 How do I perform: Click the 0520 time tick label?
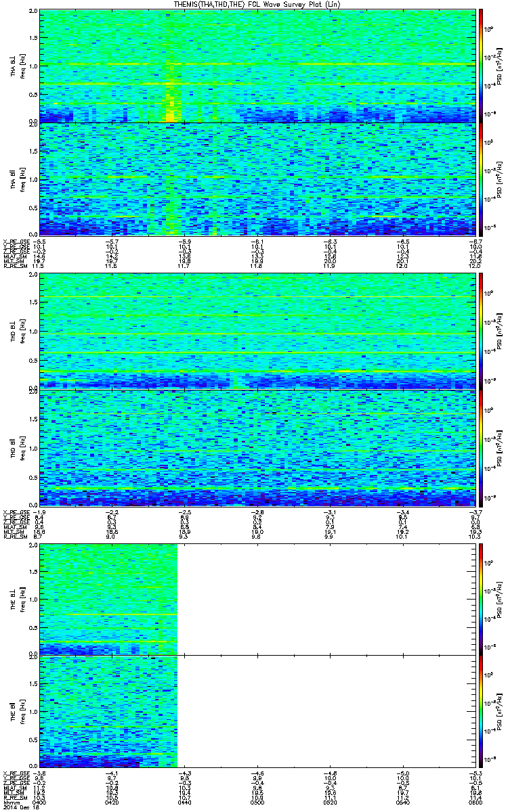[329, 803]
